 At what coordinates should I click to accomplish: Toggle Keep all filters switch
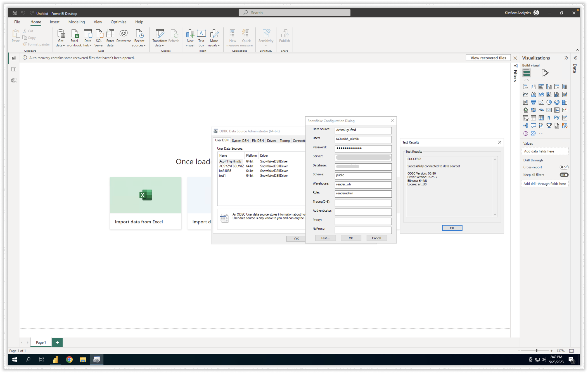point(564,175)
